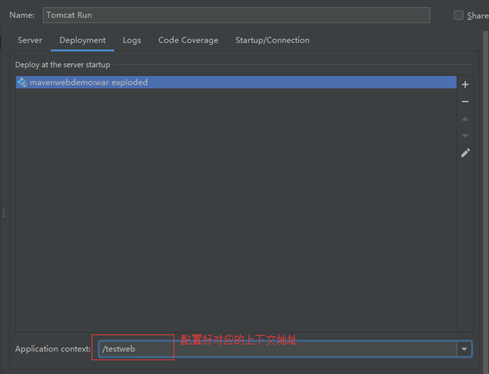Expand the Application context dropdown arrow
This screenshot has height=374, width=489.
click(x=464, y=349)
